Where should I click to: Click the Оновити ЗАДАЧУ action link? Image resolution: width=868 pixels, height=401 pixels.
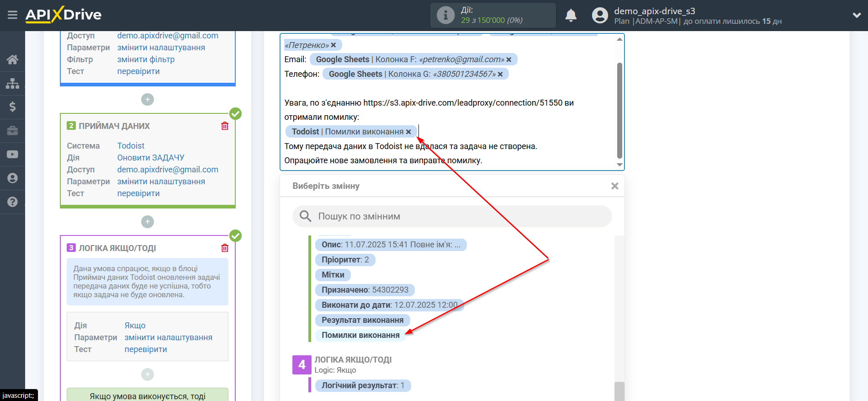[151, 158]
